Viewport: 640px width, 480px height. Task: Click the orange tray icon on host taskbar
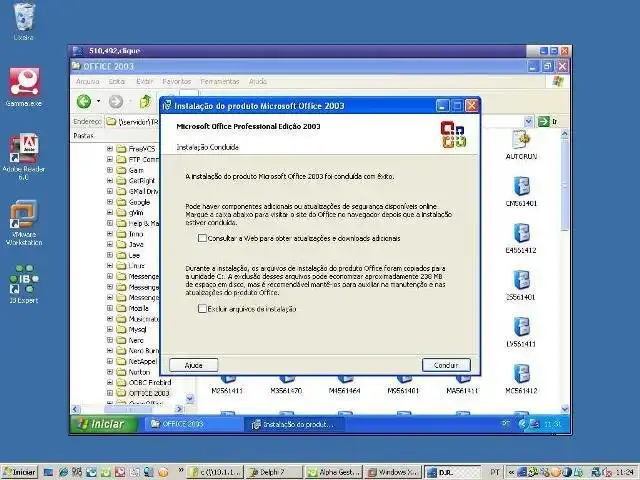[557, 472]
